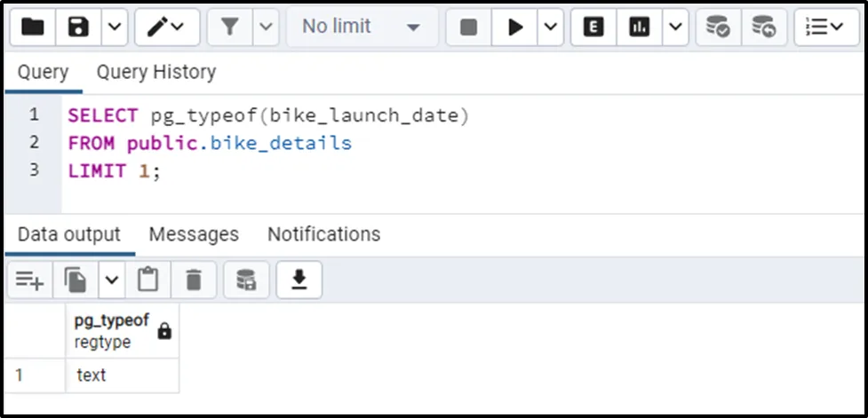Click the Stop query square icon
Image resolution: width=868 pixels, height=418 pixels.
pos(469,28)
